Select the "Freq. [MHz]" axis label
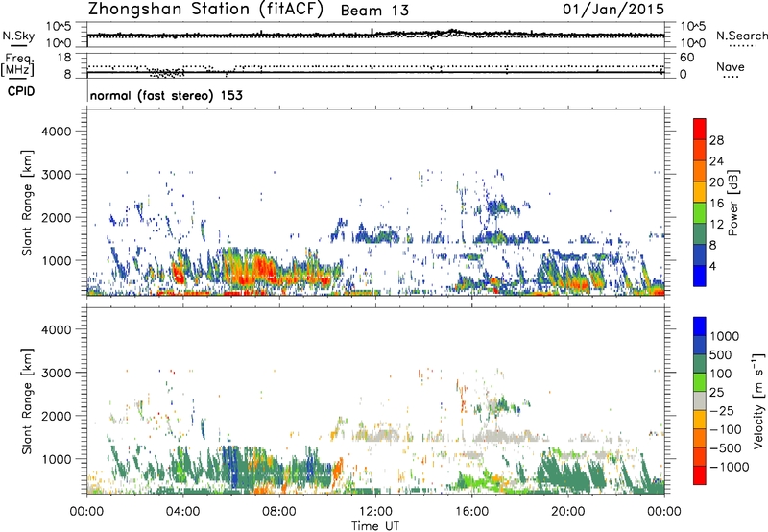Screen dimensions: 768x532 click(x=18, y=64)
